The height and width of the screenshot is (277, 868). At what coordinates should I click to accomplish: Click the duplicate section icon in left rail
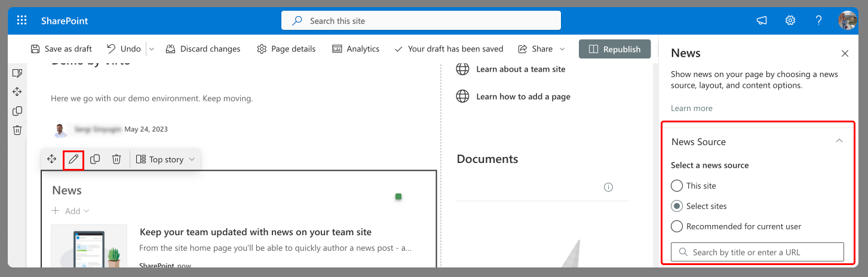point(17,111)
